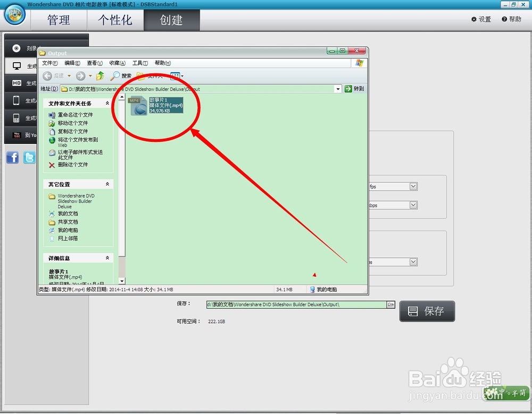Open 编辑(E) menu in Output window
532x414 pixels.
tap(72, 63)
